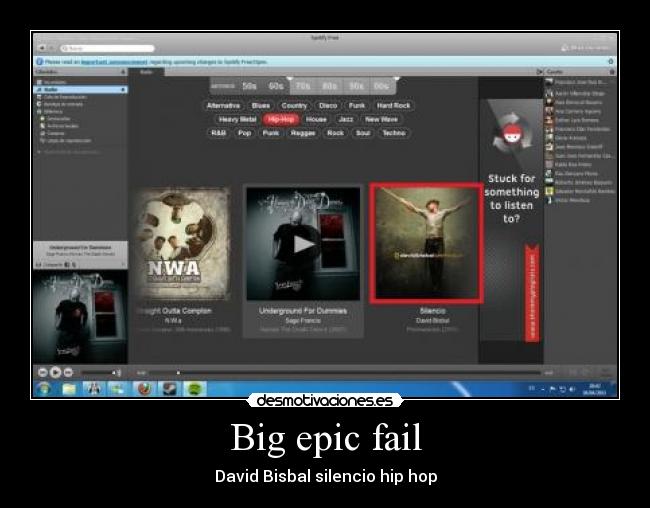Skip to the next track
The height and width of the screenshot is (508, 650).
coord(68,372)
